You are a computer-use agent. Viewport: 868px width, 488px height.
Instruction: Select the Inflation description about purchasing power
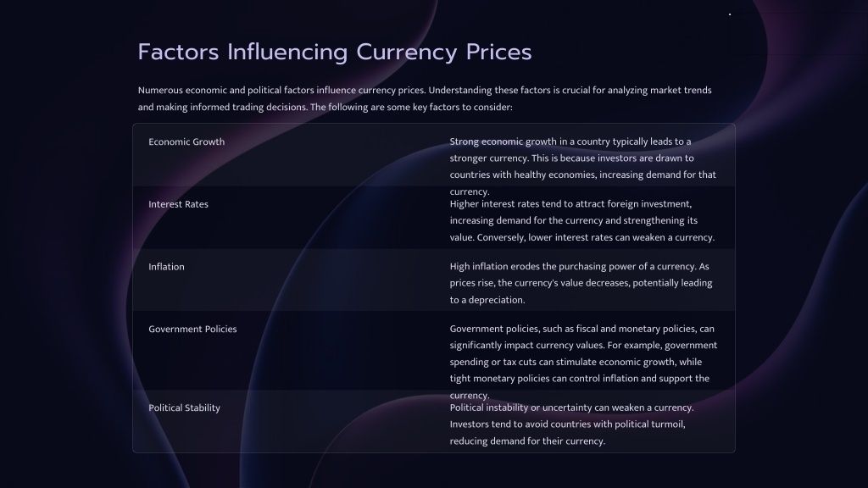[581, 283]
